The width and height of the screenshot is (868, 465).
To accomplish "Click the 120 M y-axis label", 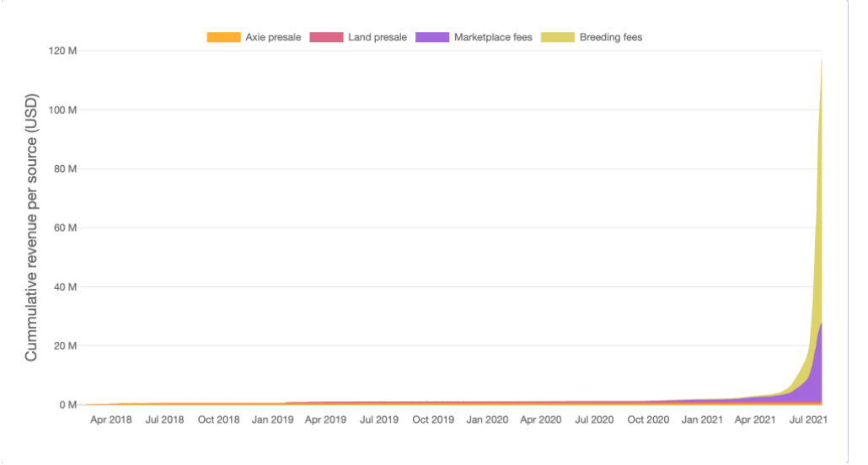I will pyautogui.click(x=63, y=51).
